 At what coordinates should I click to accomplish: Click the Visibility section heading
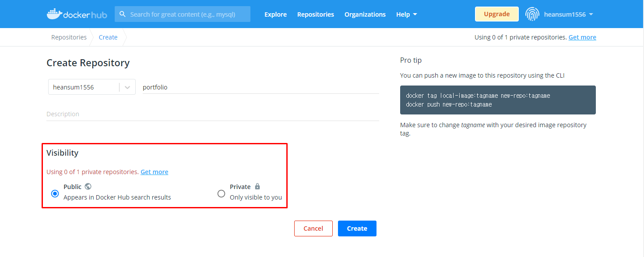(x=63, y=153)
